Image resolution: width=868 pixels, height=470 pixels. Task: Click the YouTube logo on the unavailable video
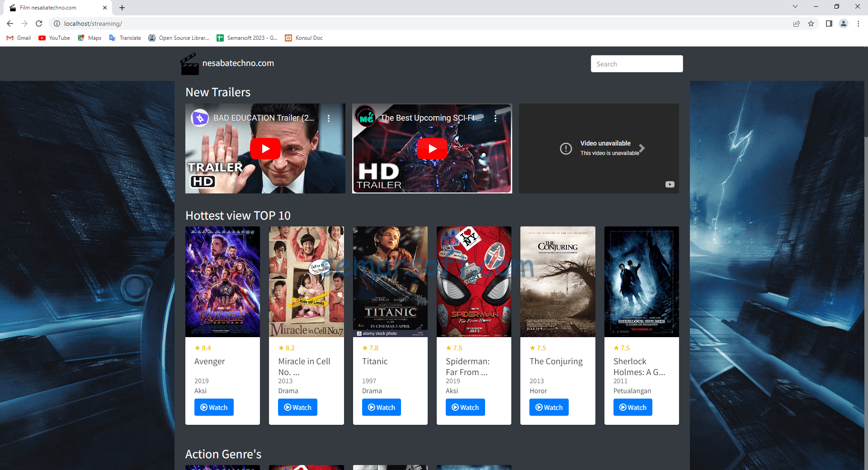click(670, 184)
